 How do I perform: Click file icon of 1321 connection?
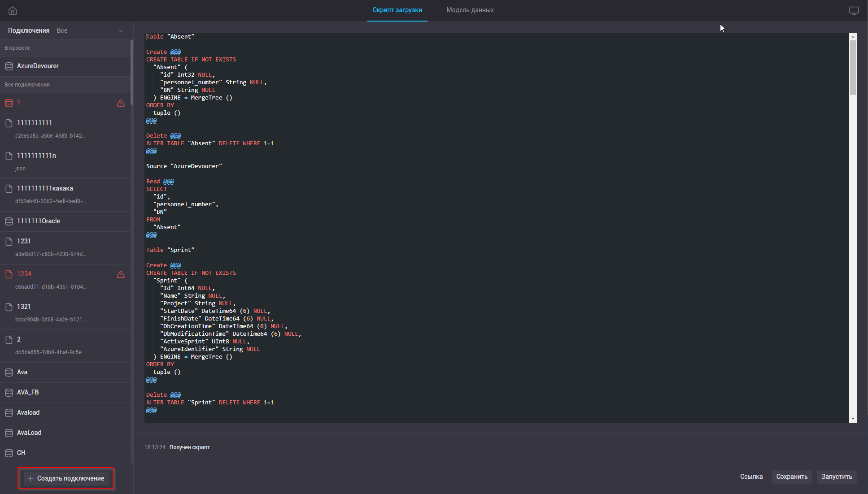(9, 307)
